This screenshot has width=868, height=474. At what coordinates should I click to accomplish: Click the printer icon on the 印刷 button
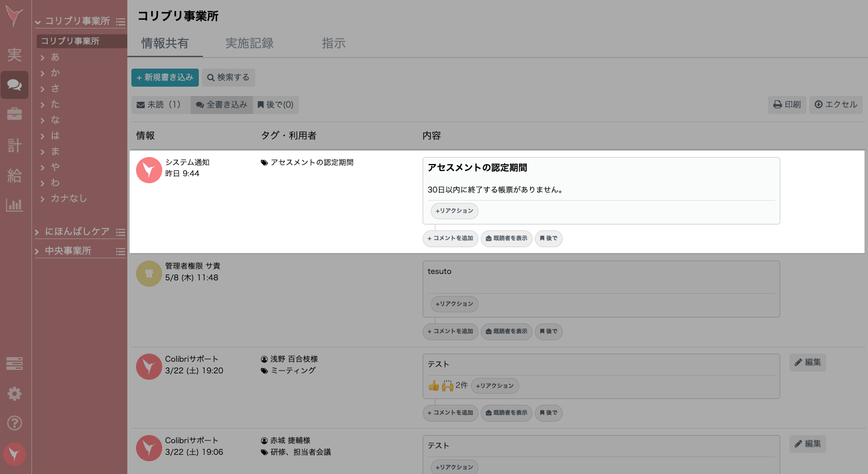(777, 105)
